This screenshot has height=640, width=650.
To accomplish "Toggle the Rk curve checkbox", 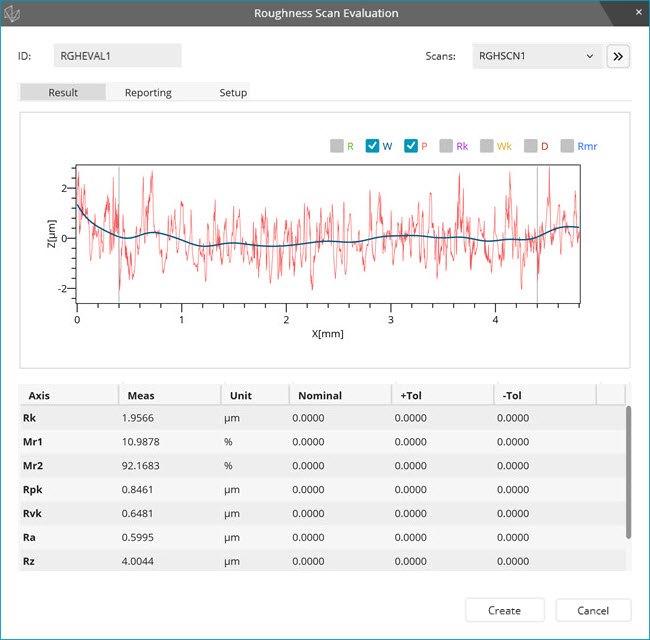I will (x=446, y=146).
